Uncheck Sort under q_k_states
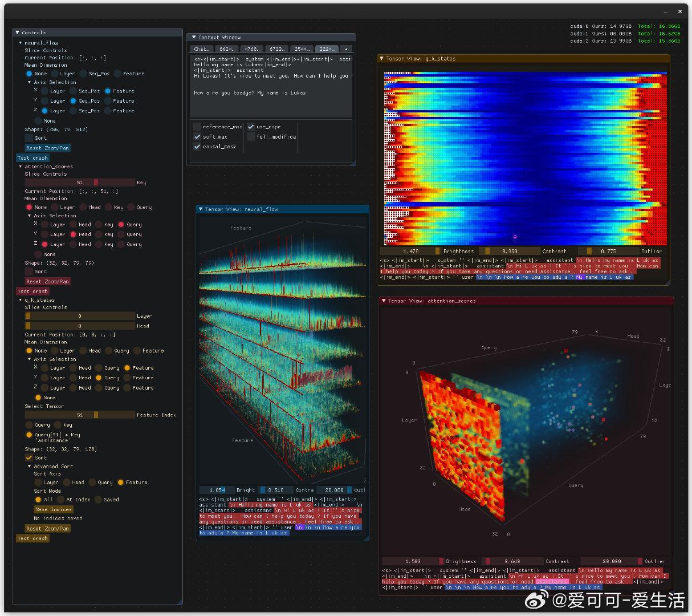This screenshot has height=616, width=692. pyautogui.click(x=29, y=457)
